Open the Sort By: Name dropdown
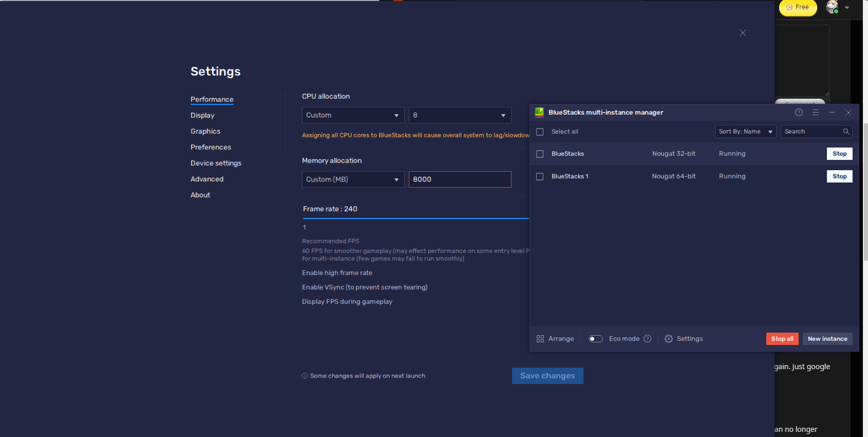The height and width of the screenshot is (437, 868). 746,132
